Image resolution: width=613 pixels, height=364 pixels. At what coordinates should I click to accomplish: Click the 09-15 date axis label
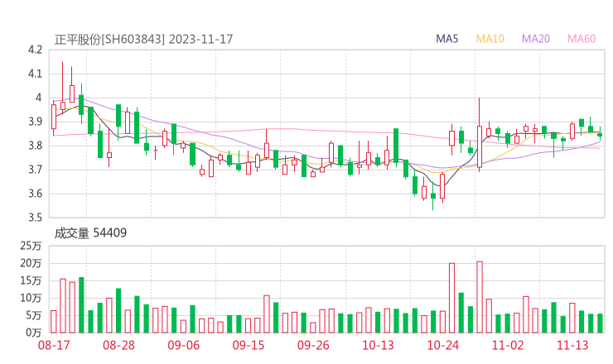[249, 345]
